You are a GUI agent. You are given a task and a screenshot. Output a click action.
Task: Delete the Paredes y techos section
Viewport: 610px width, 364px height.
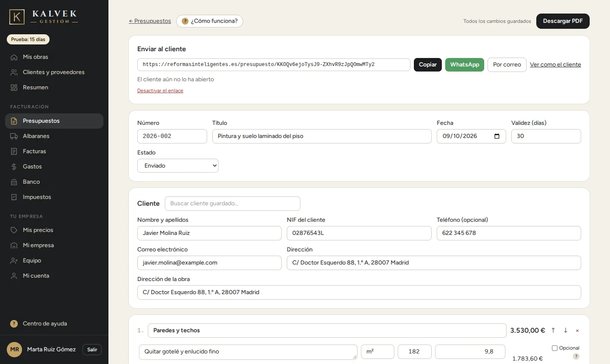(577, 331)
